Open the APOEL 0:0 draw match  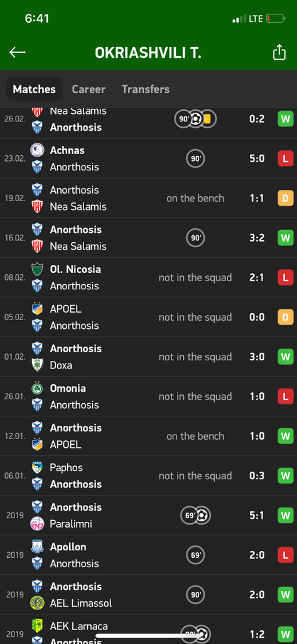[x=148, y=317]
